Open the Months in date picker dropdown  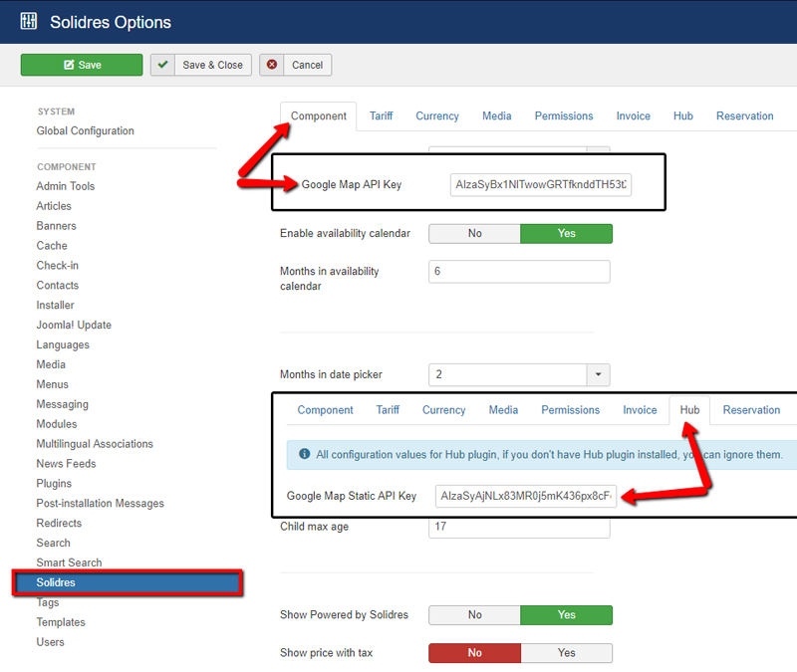coord(598,375)
